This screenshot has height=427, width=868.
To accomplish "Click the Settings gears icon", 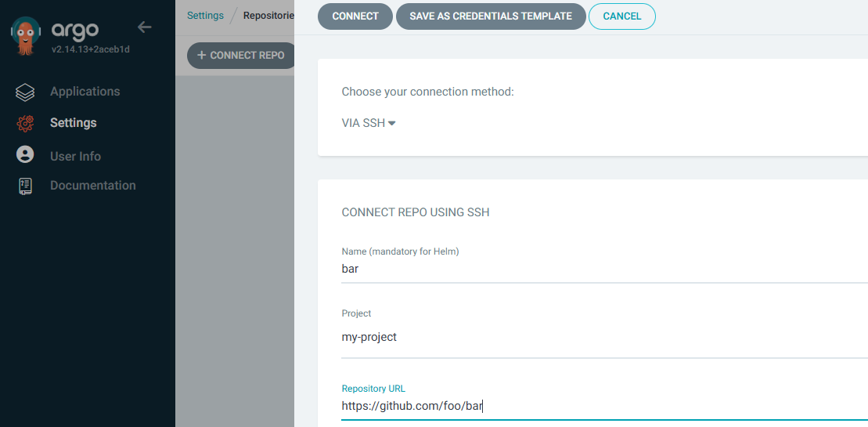I will (25, 123).
